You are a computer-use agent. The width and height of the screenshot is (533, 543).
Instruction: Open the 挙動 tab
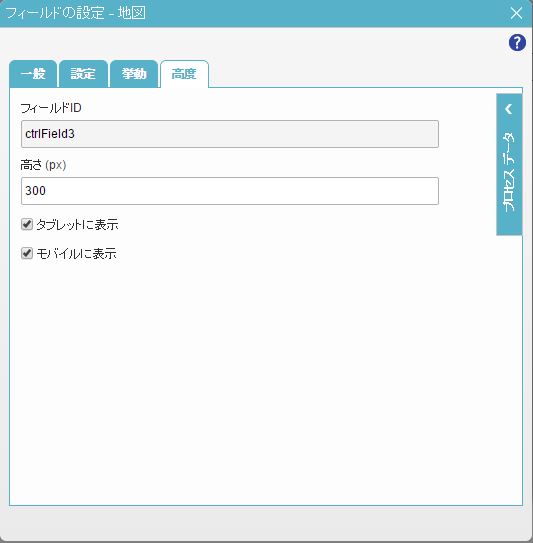tap(134, 74)
